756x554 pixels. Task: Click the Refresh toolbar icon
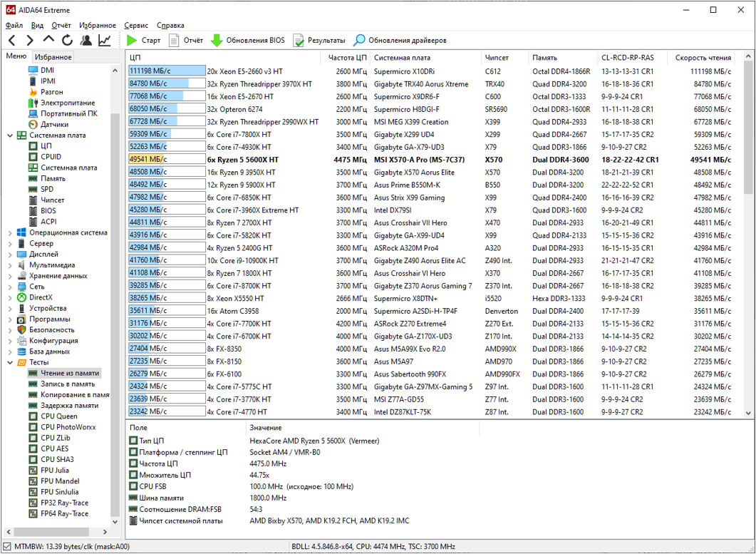click(67, 41)
